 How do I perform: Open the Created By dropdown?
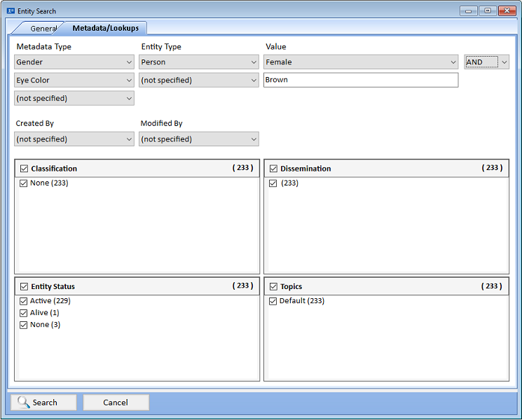pyautogui.click(x=74, y=139)
